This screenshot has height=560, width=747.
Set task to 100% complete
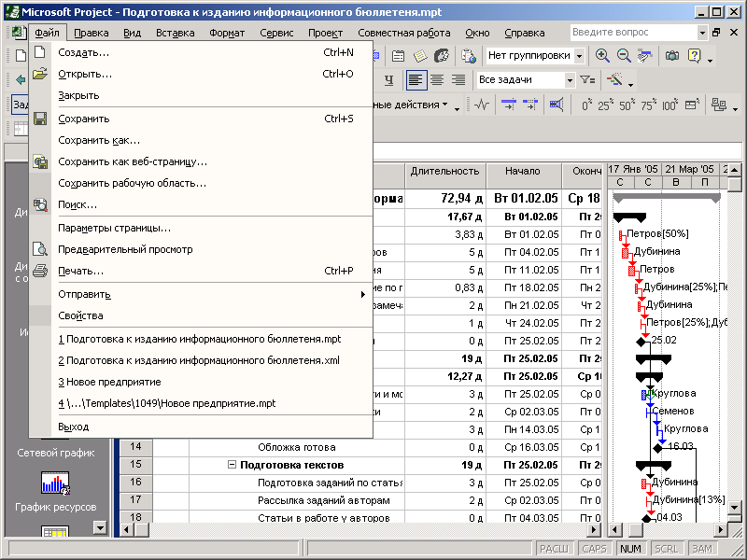point(670,105)
